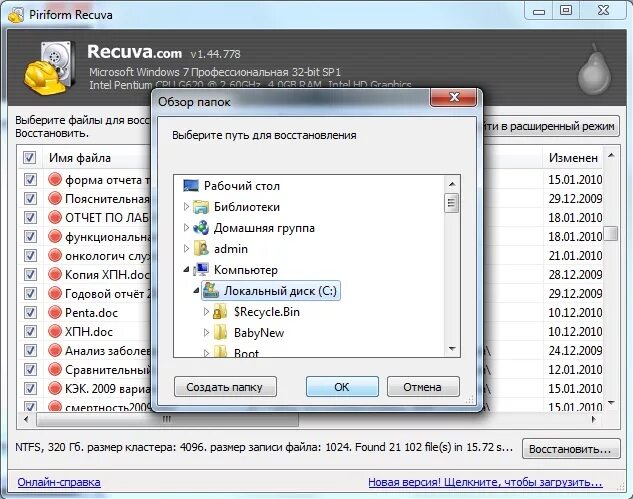Expand the BabyNew folder node
This screenshot has height=499, width=633.
tap(206, 333)
